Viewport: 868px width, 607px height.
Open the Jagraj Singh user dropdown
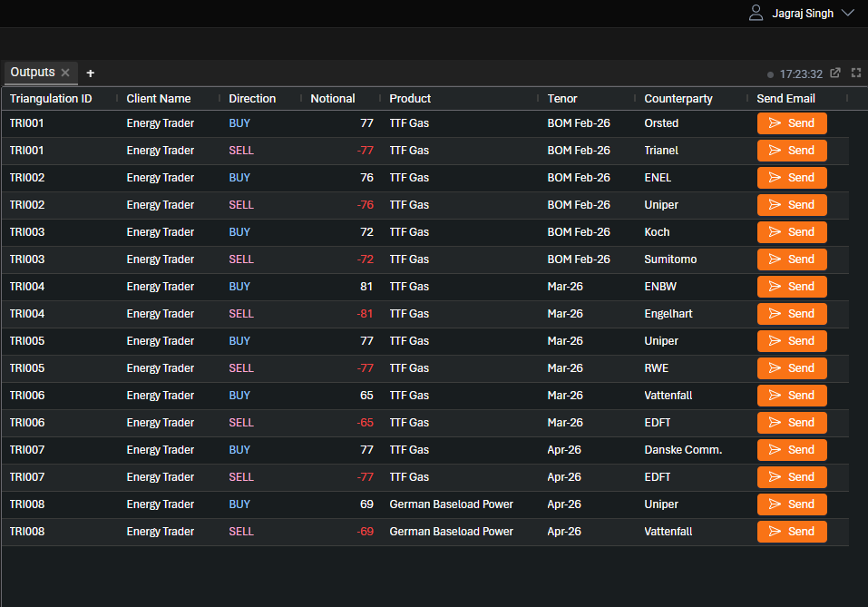click(x=847, y=14)
